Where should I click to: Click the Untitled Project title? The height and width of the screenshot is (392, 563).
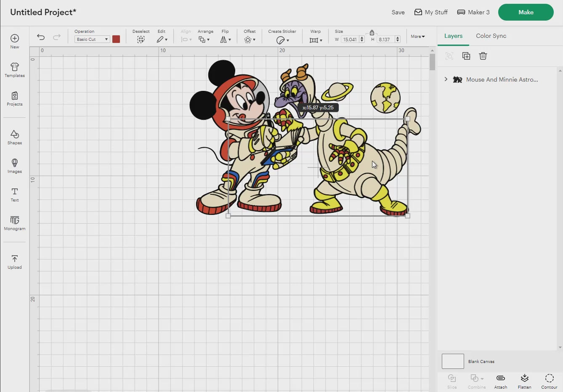click(43, 12)
